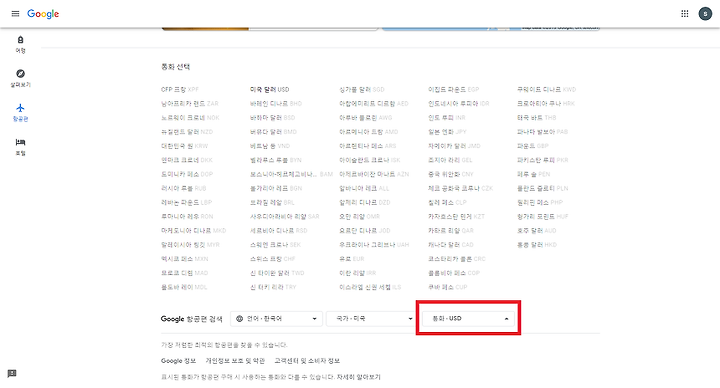
Task: Choose 바레인 디나르 BHD
Action: [276, 104]
